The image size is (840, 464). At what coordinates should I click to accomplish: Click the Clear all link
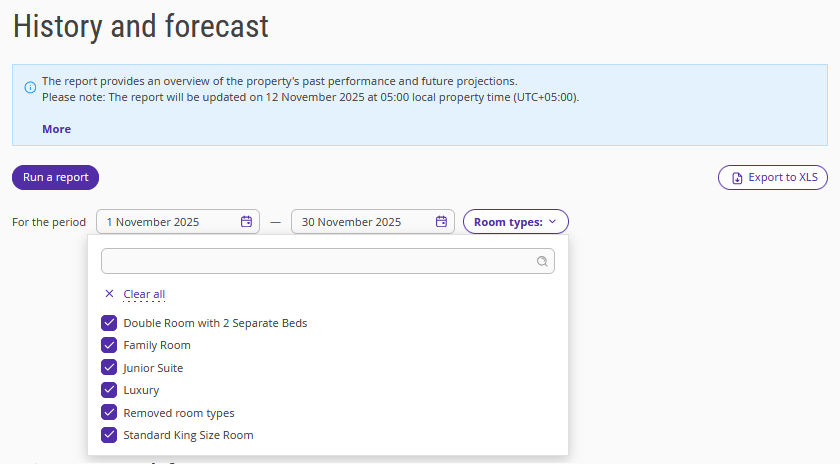coord(144,294)
